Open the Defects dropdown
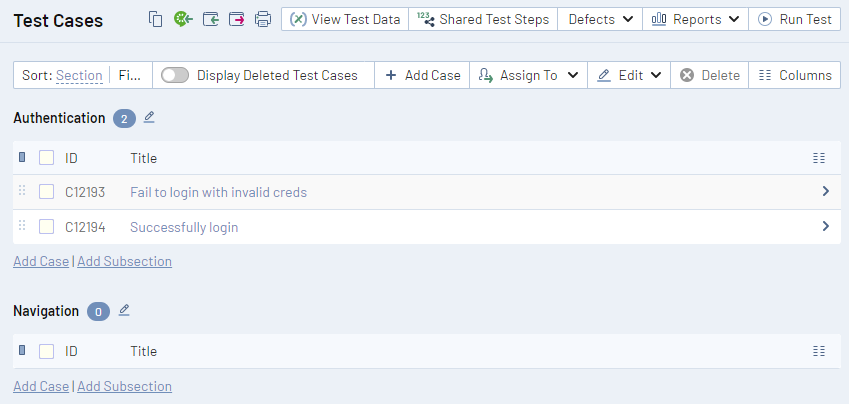This screenshot has width=849, height=404. point(600,19)
